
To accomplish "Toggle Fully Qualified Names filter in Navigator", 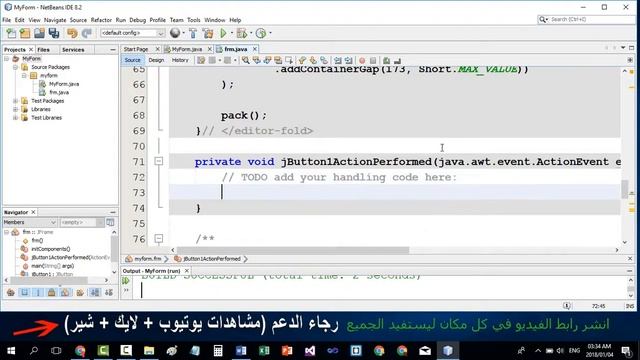I will [80, 292].
